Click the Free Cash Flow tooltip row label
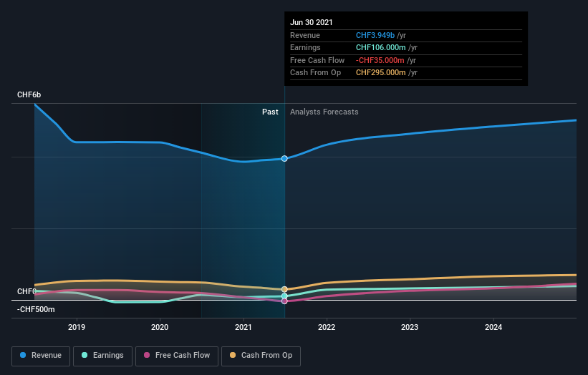Image resolution: width=588 pixels, height=375 pixels. click(x=317, y=60)
